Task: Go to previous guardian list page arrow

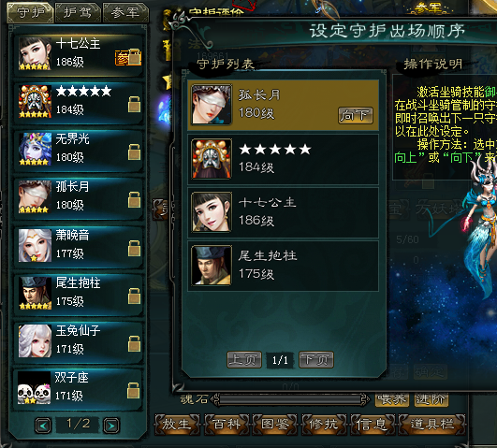Action: coord(43,426)
